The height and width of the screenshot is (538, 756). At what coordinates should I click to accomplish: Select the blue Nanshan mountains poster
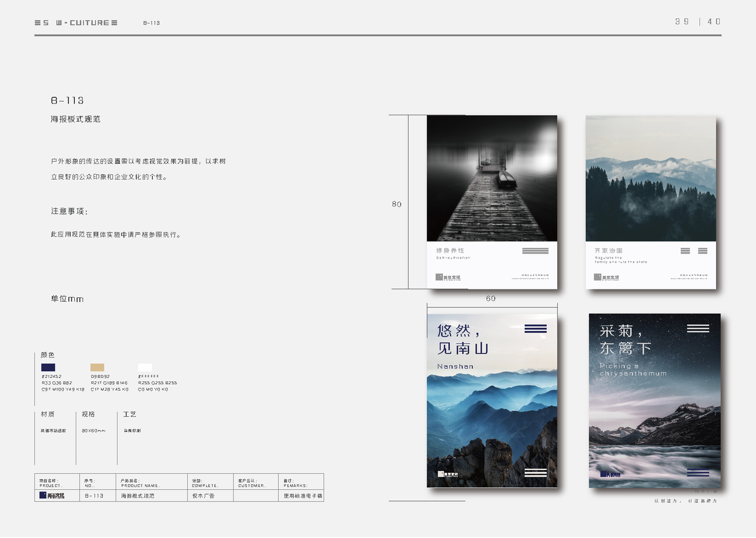point(492,401)
